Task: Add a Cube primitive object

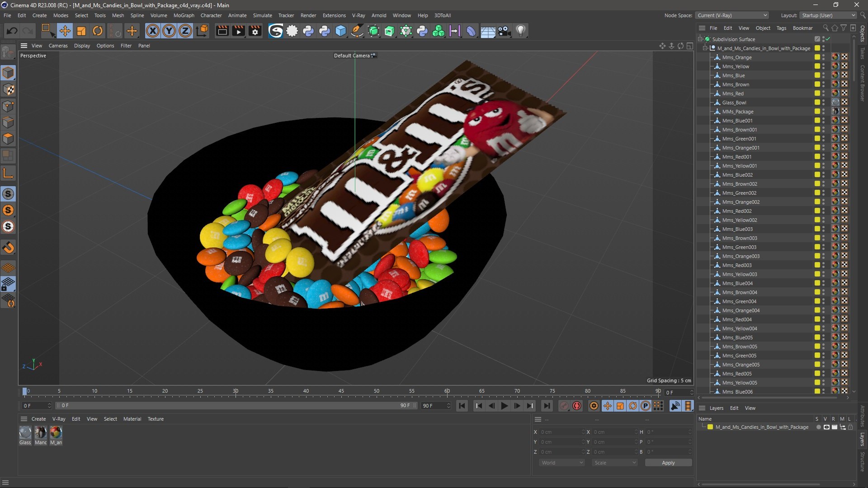Action: pyautogui.click(x=341, y=31)
